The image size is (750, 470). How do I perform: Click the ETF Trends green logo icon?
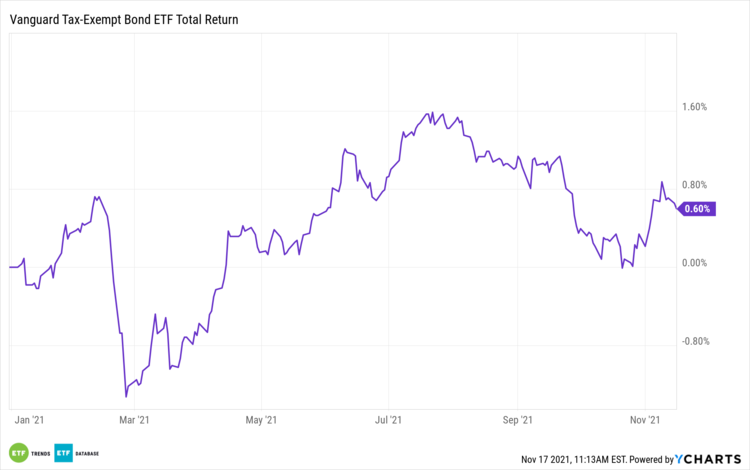pyautogui.click(x=19, y=451)
